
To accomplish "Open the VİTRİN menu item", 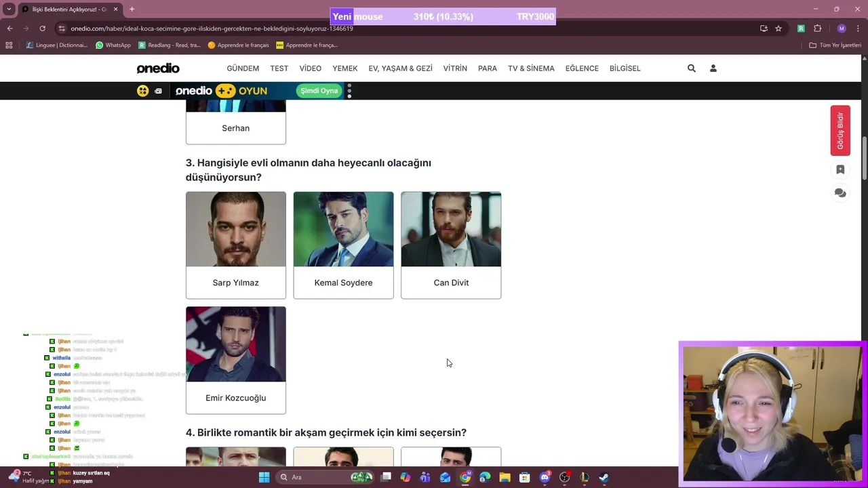I will [x=455, y=68].
